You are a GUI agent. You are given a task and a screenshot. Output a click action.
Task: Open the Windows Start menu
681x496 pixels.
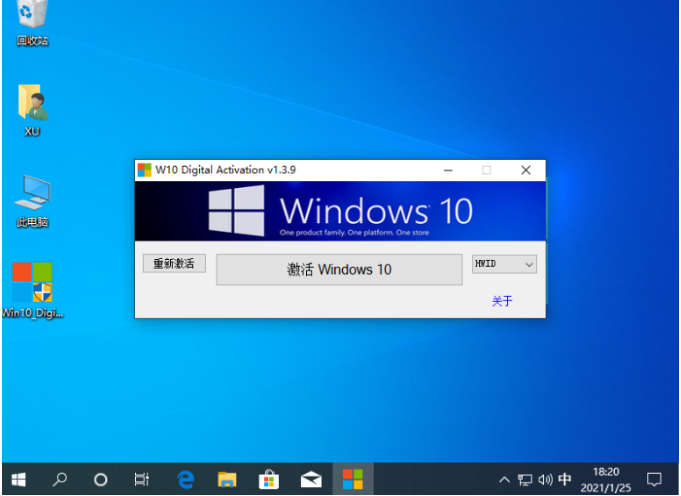(x=18, y=479)
